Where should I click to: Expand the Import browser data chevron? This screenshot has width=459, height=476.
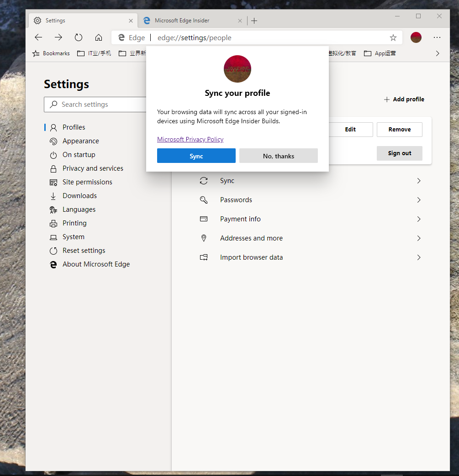coord(419,257)
